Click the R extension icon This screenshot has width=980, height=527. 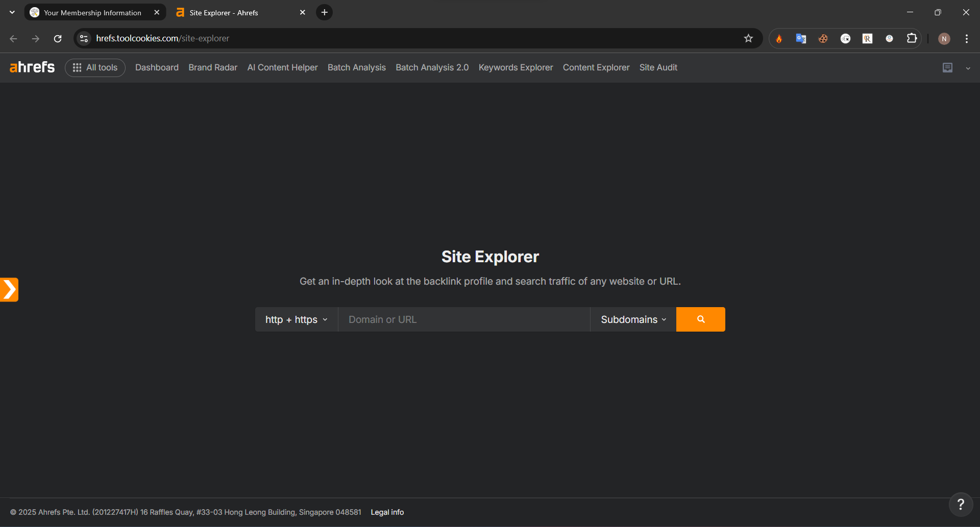(x=867, y=38)
